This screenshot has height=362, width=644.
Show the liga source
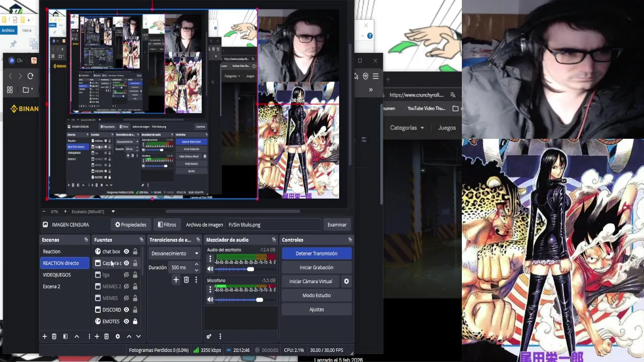coord(126,275)
